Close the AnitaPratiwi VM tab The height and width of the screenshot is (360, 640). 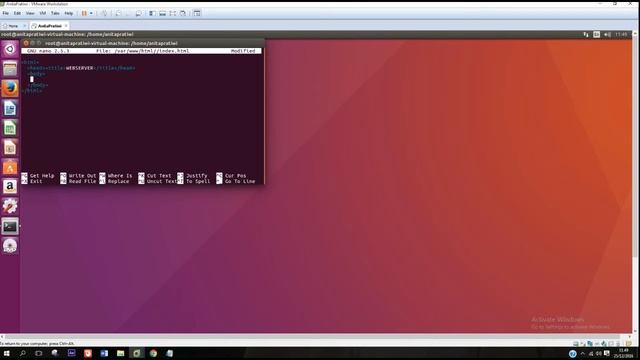pyautogui.click(x=66, y=26)
